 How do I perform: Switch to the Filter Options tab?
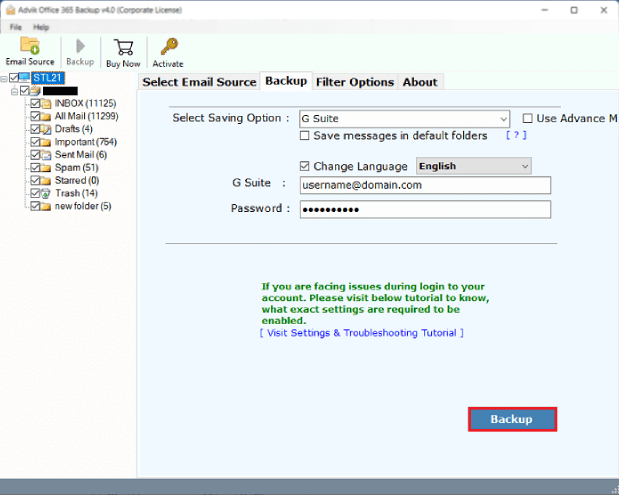(355, 82)
